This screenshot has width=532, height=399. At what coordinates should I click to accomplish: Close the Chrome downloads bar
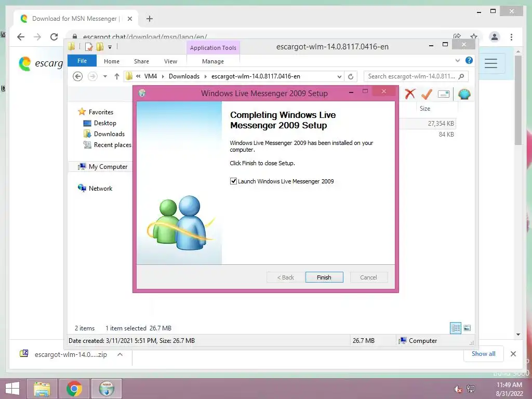(x=513, y=354)
